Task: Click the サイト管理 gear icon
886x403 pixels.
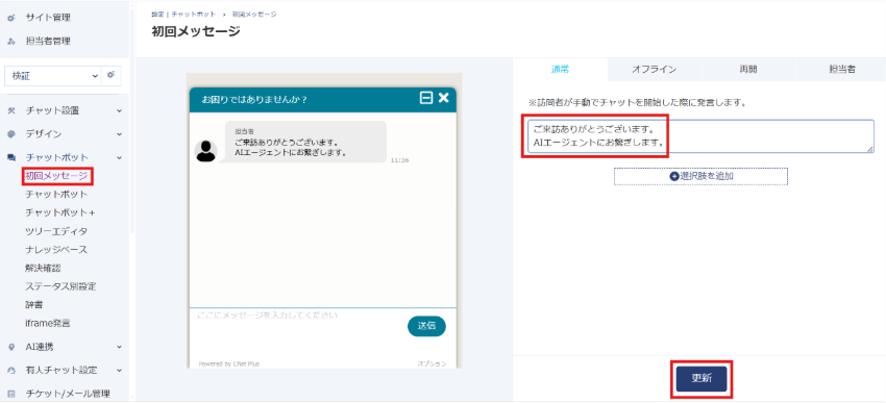Action: (x=11, y=18)
